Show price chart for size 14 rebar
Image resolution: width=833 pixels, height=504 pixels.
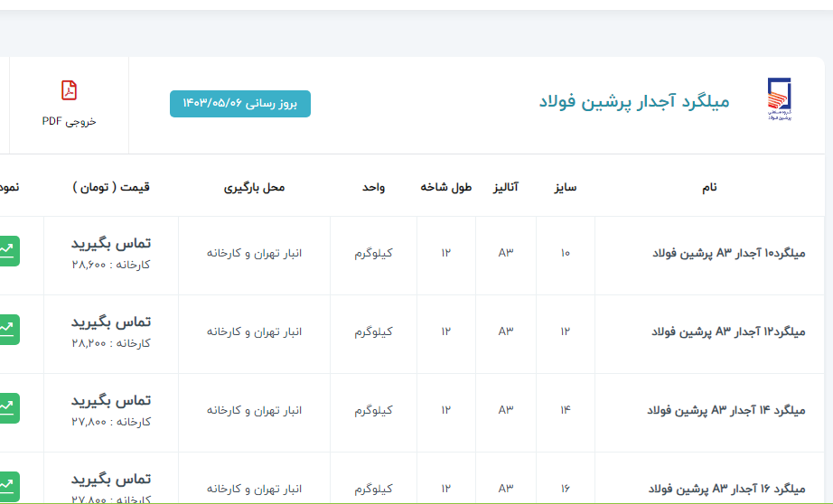click(x=8, y=407)
